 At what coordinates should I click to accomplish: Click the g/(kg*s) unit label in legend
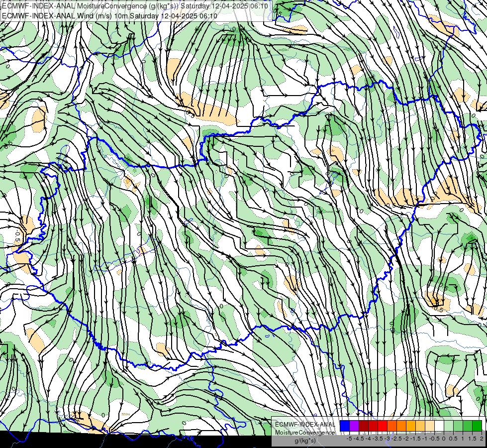coord(305,441)
